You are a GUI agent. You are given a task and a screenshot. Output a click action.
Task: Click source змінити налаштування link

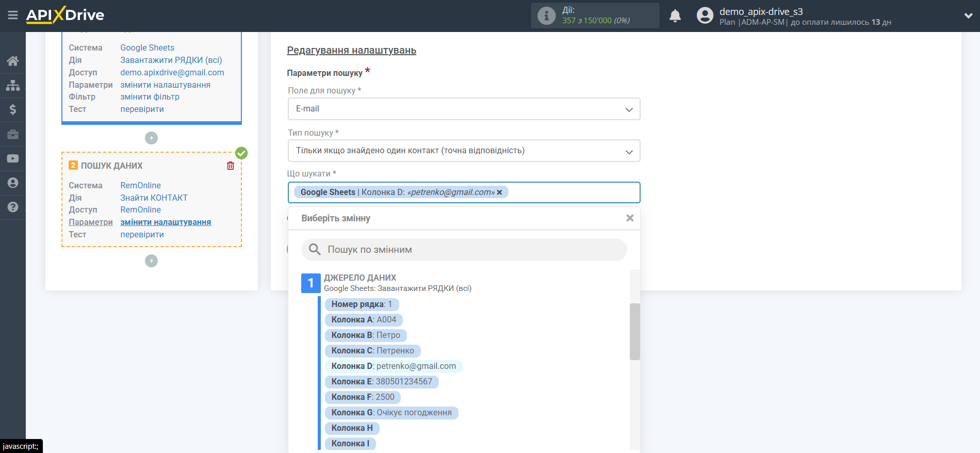pyautogui.click(x=165, y=85)
